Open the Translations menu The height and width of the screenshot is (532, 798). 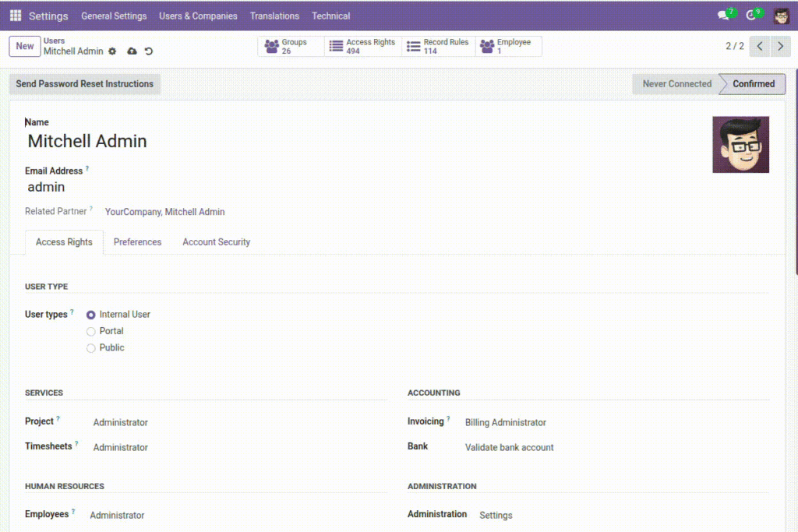(x=274, y=16)
